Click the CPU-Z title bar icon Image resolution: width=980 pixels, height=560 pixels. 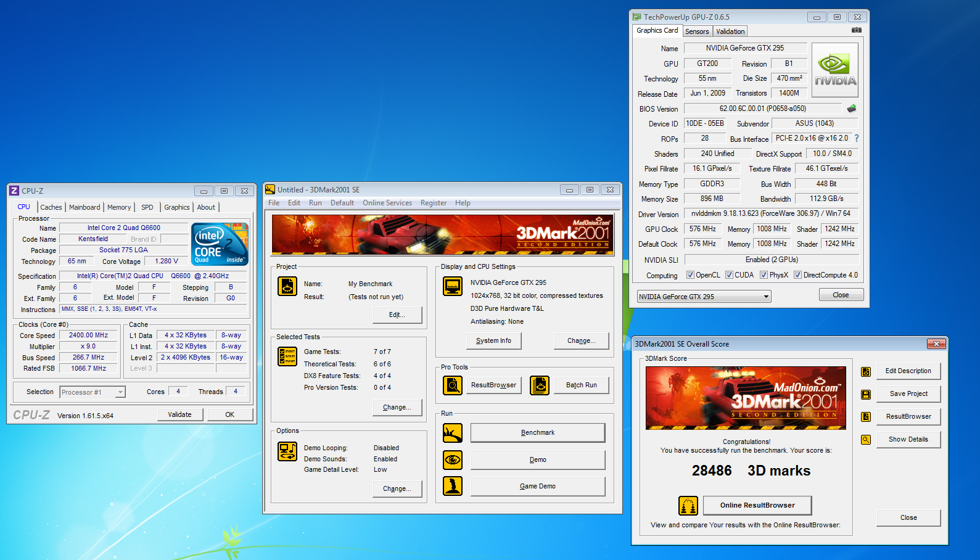[x=14, y=191]
